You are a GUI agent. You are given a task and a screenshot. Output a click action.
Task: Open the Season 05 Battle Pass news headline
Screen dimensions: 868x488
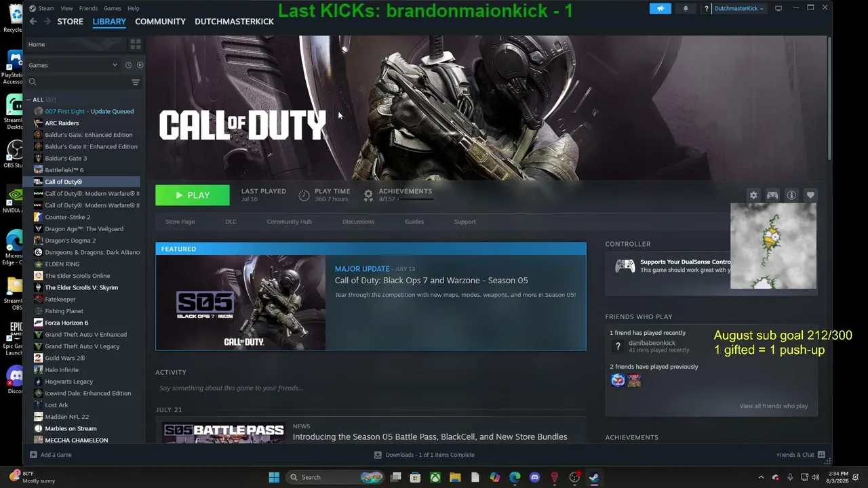tap(430, 436)
